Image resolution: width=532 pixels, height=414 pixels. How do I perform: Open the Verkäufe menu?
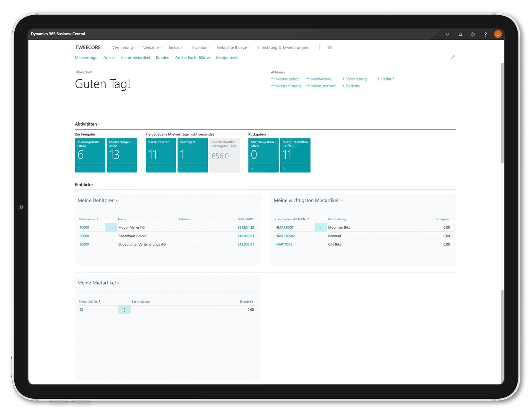pos(153,48)
